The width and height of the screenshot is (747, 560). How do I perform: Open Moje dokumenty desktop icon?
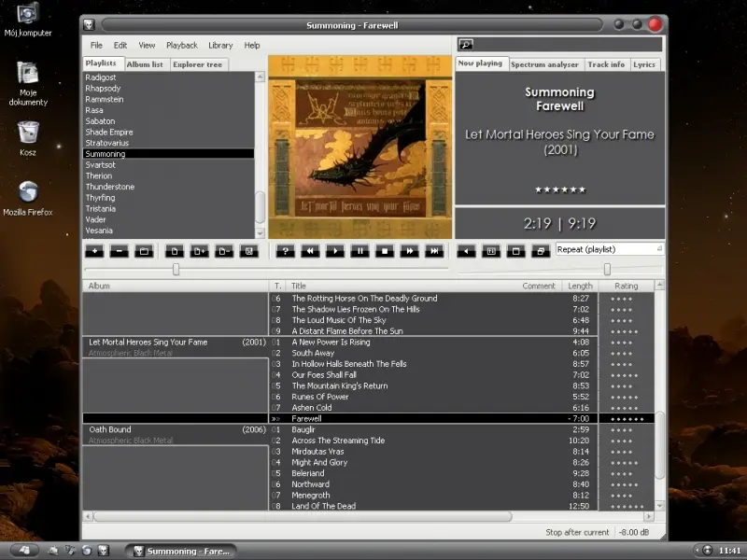click(x=28, y=84)
